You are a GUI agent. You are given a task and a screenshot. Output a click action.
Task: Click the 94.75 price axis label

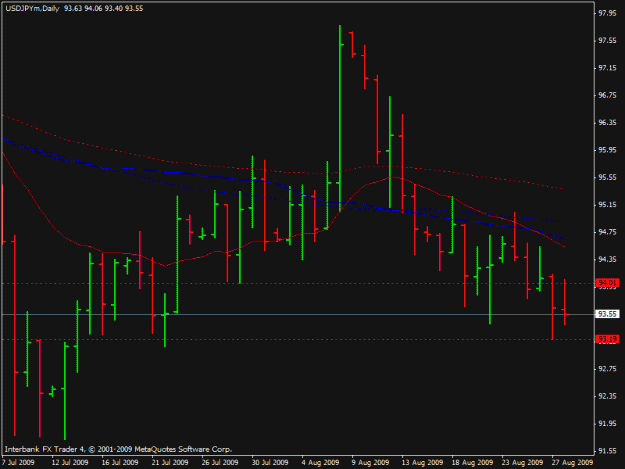coord(607,232)
